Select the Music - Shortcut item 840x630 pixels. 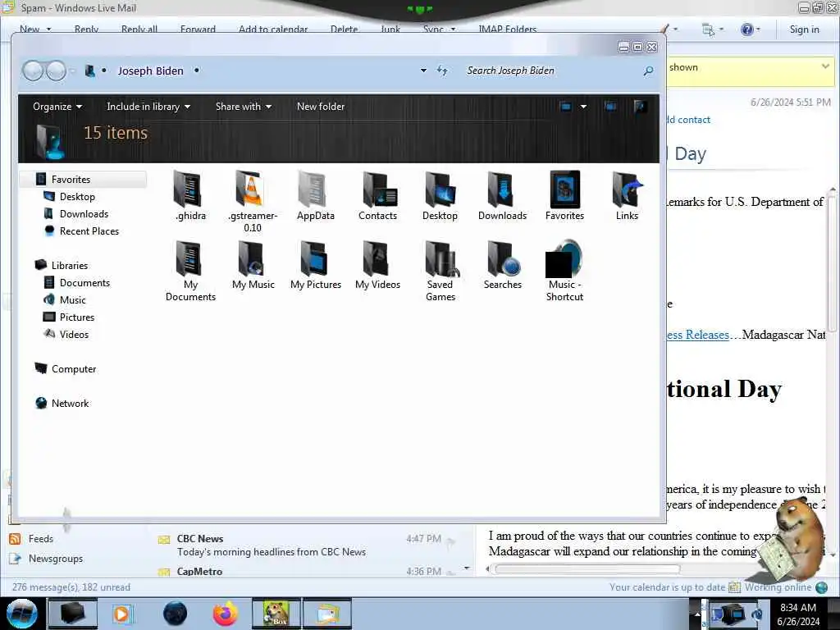click(x=564, y=271)
